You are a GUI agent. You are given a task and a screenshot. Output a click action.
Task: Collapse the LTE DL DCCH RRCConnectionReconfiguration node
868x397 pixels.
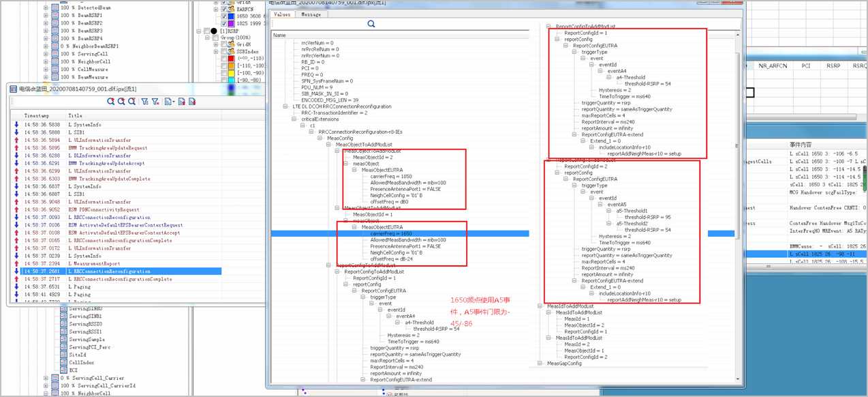point(285,106)
